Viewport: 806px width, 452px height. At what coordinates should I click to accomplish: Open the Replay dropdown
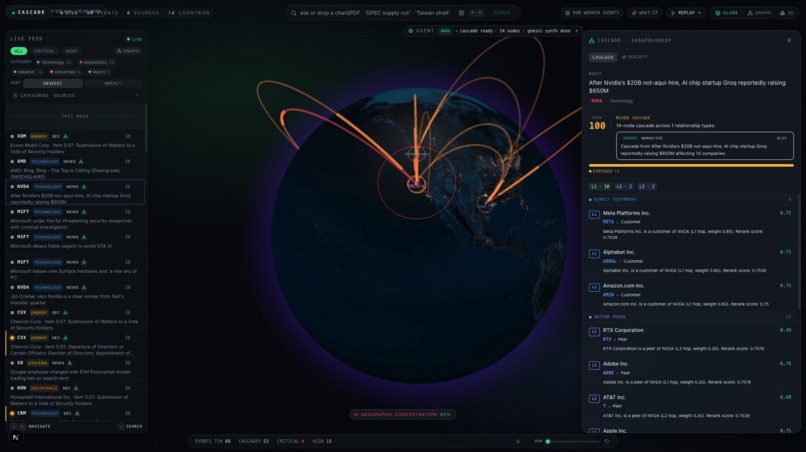[x=686, y=13]
